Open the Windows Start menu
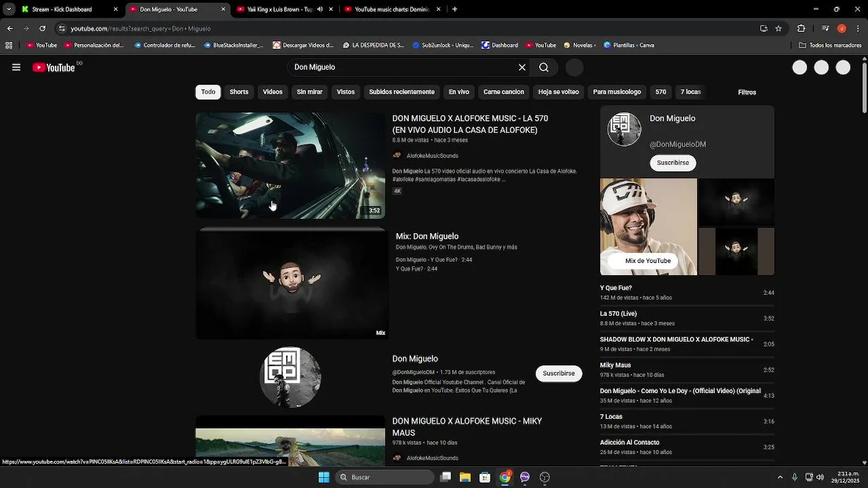 [324, 477]
